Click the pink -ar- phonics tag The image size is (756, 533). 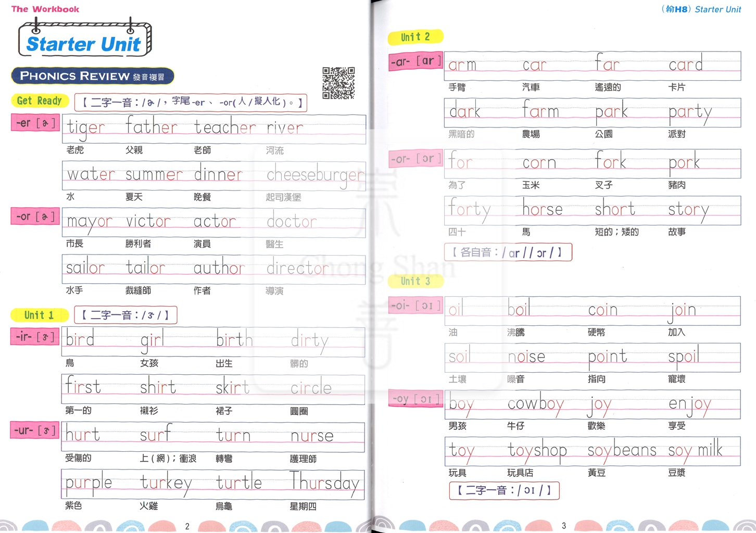(x=415, y=61)
